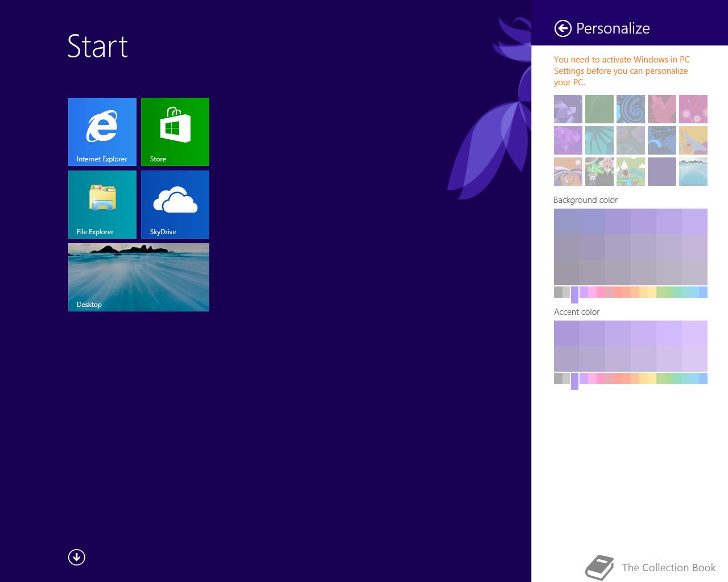Click the purple background hue slider handle
Viewport: 728px width, 582px height.
(x=574, y=295)
